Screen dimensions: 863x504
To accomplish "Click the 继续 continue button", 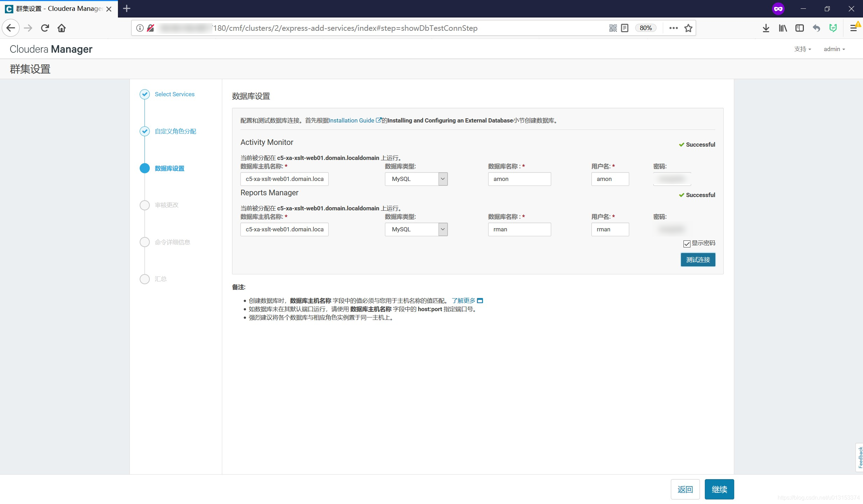I will point(719,489).
